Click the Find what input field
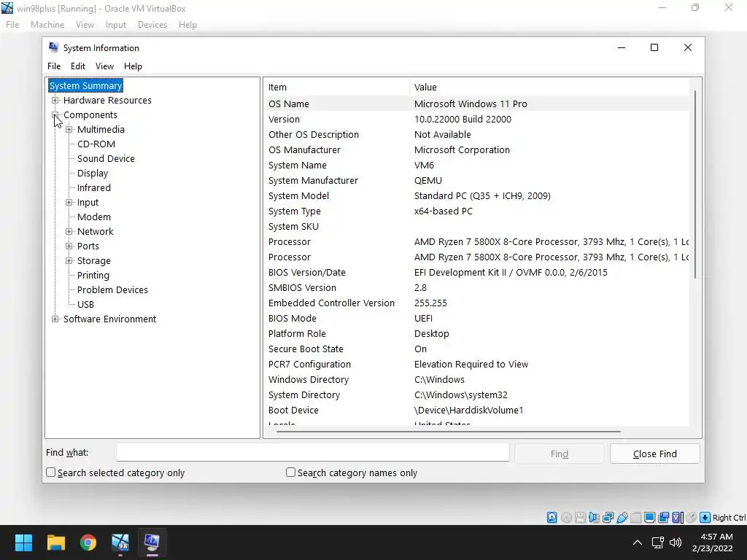747x560 pixels. 312,452
